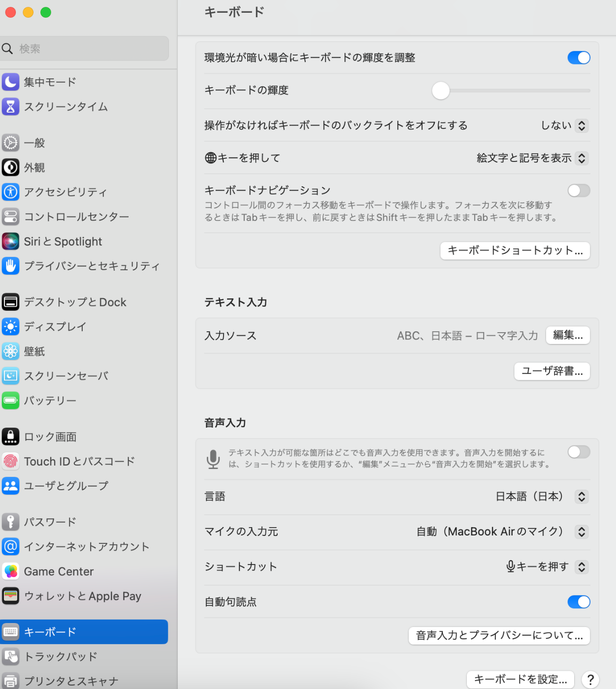Select the デスクトップと Dock icon
This screenshot has width=616, height=689.
pos(10,302)
